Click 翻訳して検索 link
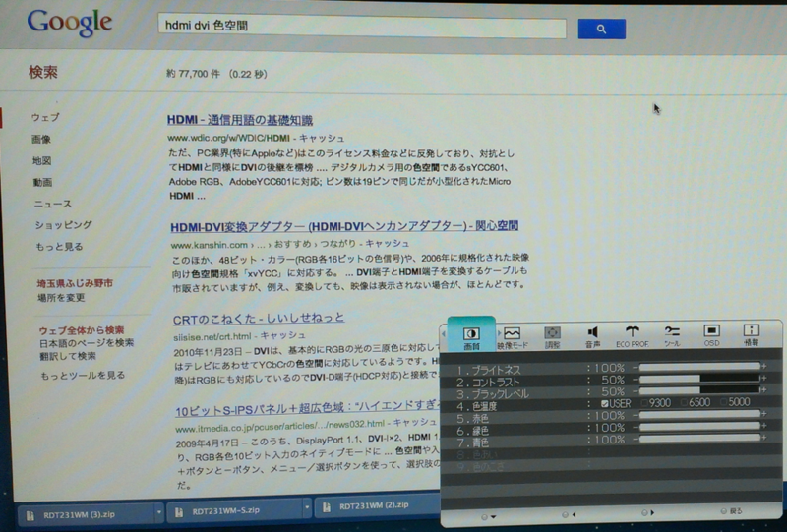The image size is (787, 532). pos(68,356)
